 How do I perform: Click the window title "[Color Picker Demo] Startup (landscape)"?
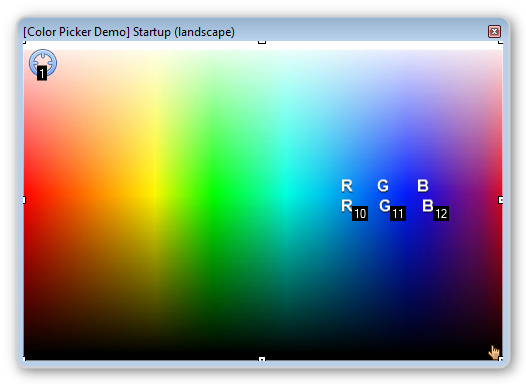pos(129,32)
